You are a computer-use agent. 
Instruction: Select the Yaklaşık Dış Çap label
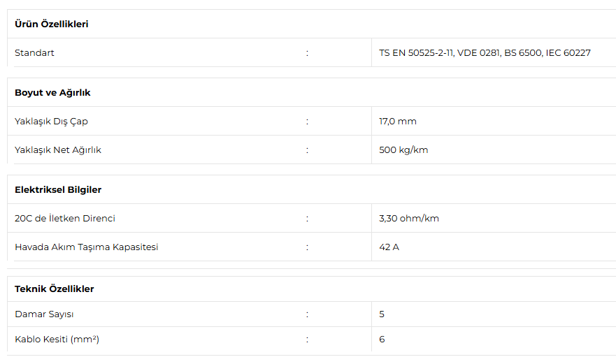coord(51,122)
